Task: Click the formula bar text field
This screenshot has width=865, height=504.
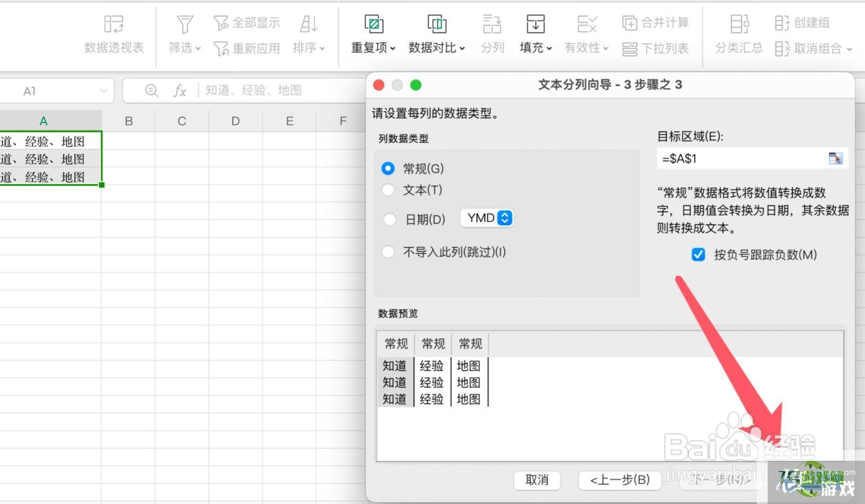Action: tap(281, 91)
